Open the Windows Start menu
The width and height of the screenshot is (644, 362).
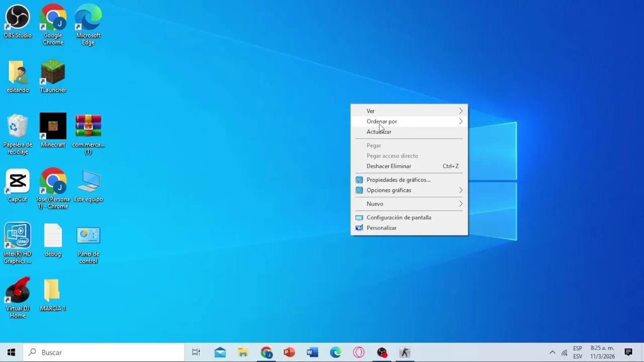point(12,352)
